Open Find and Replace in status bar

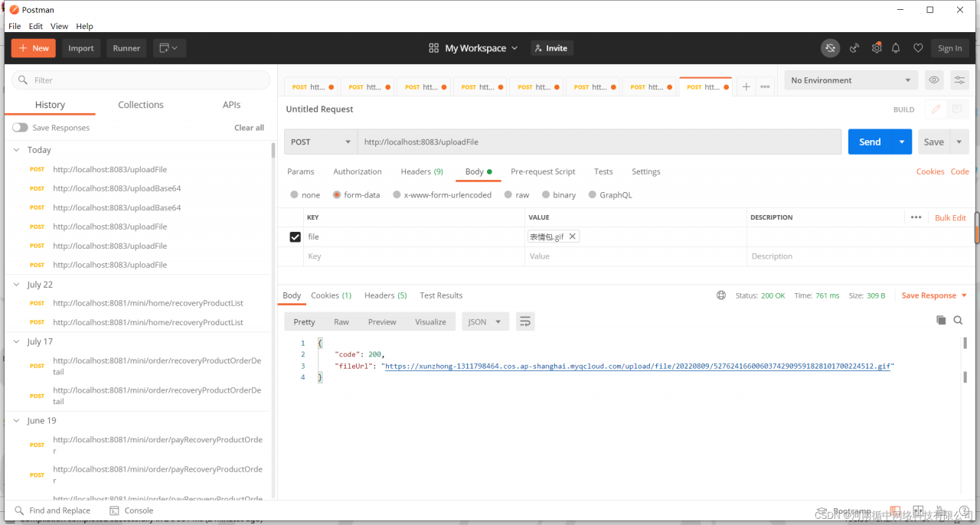pos(52,510)
